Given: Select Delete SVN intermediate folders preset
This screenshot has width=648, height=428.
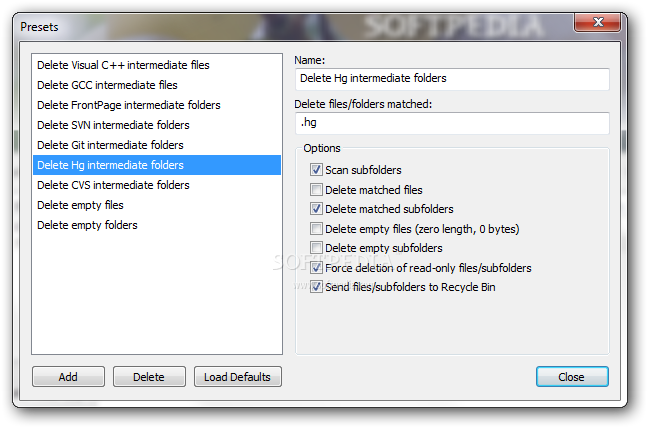Looking at the screenshot, I should pyautogui.click(x=157, y=125).
